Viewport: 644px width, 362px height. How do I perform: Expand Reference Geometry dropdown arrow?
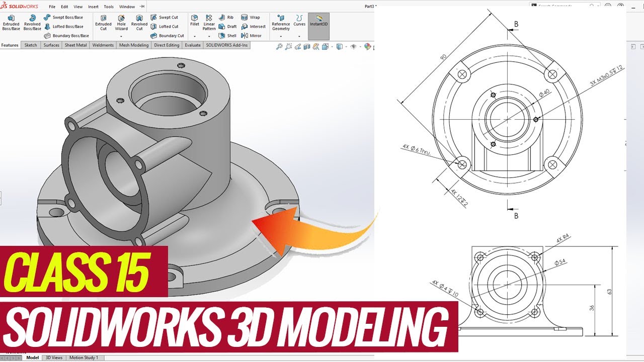[281, 36]
